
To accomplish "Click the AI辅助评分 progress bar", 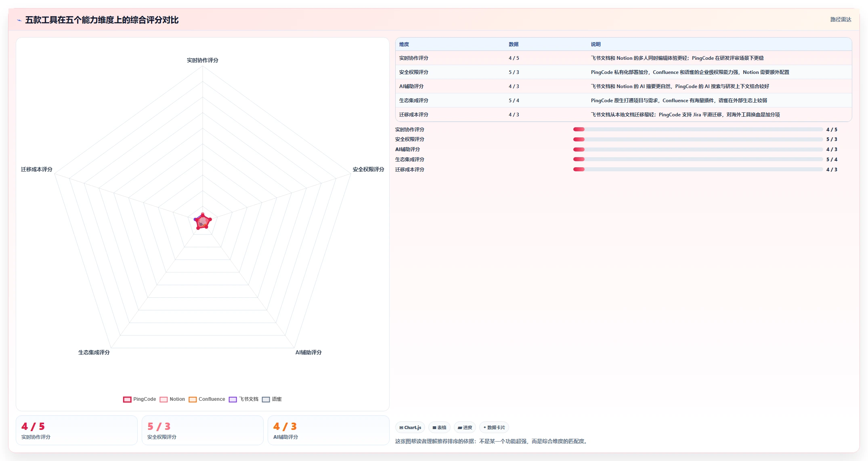I will (x=698, y=149).
